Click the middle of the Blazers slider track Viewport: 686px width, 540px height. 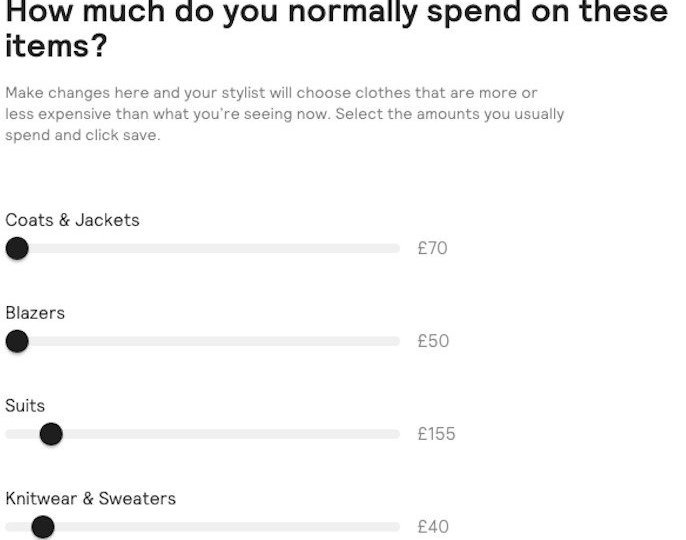pos(202,341)
